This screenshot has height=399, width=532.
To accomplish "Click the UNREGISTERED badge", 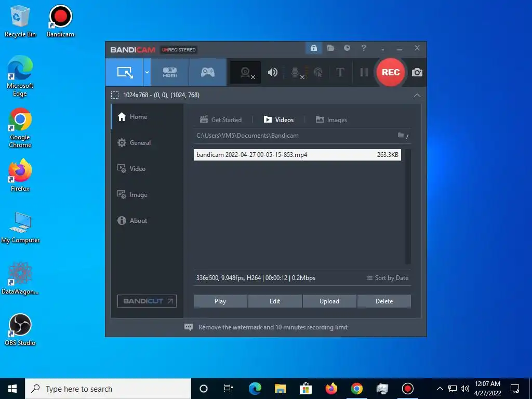I will [x=179, y=50].
